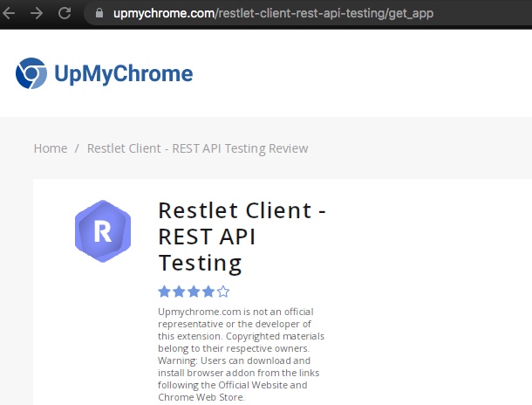This screenshot has height=405, width=532.
Task: Open the UpMyChrome site title link
Action: 124,74
